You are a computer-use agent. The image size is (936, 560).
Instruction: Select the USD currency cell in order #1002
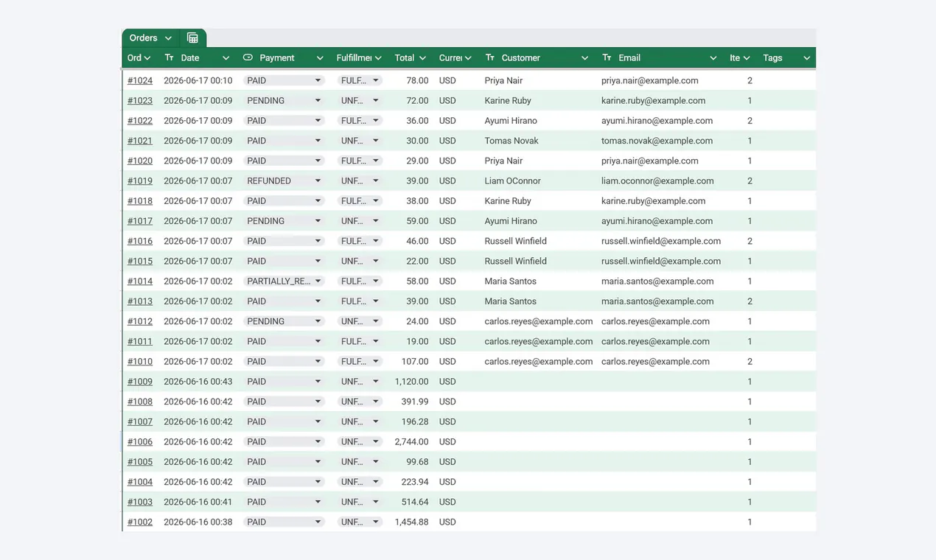tap(447, 522)
